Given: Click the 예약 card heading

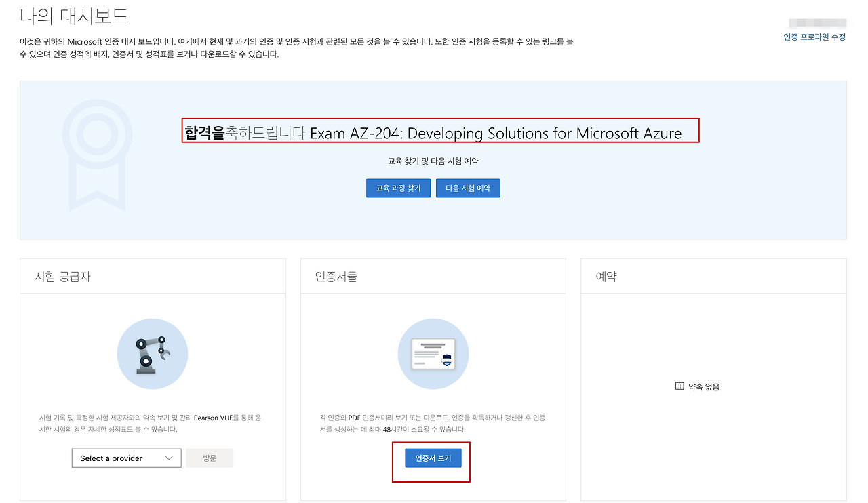Looking at the screenshot, I should pyautogui.click(x=606, y=277).
